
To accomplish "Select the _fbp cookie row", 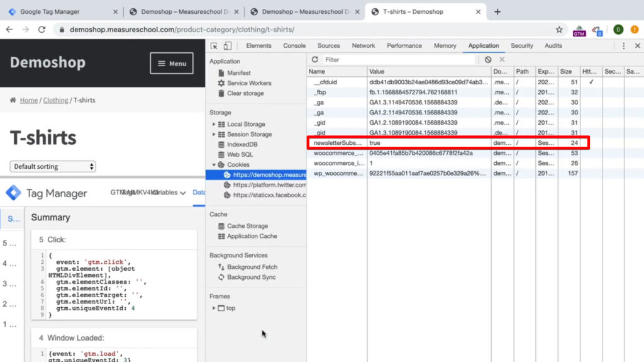I will [x=475, y=92].
